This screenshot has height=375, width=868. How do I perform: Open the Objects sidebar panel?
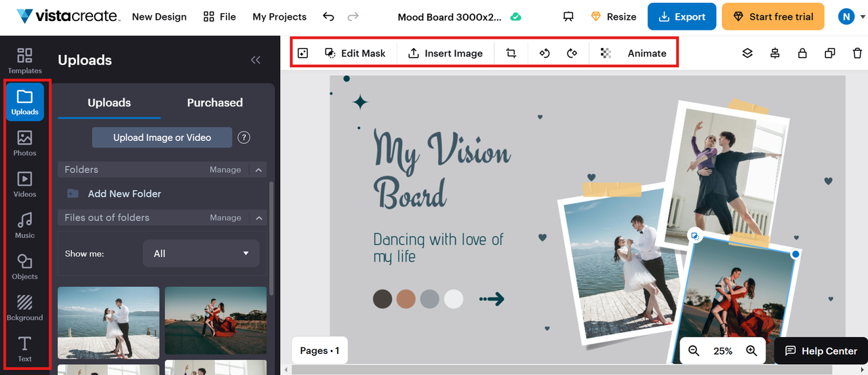[24, 267]
